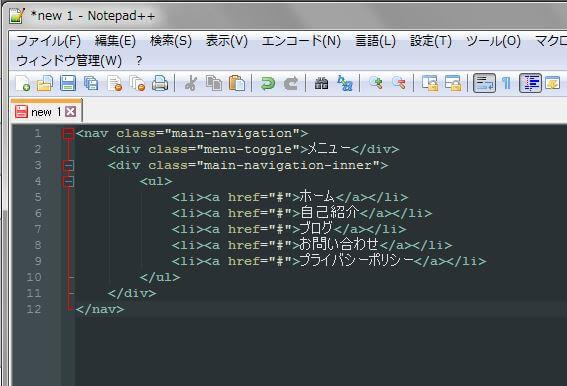567x386 pixels.
Task: Click line number 5 in margin
Action: coord(38,197)
